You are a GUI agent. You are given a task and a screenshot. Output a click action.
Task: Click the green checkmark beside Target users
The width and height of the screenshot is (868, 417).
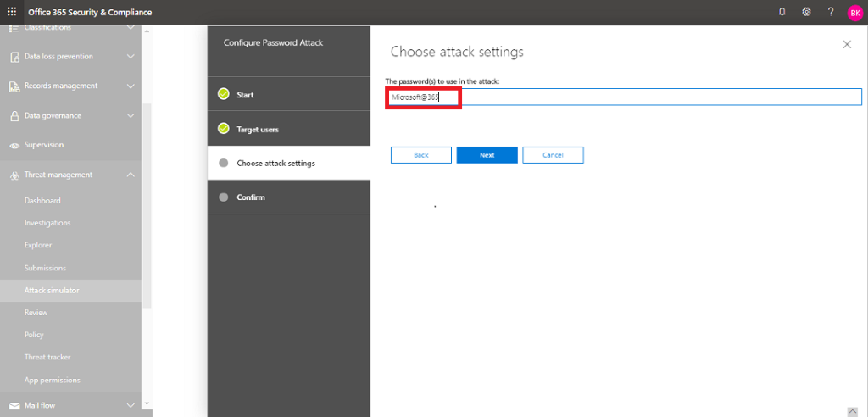(x=224, y=129)
